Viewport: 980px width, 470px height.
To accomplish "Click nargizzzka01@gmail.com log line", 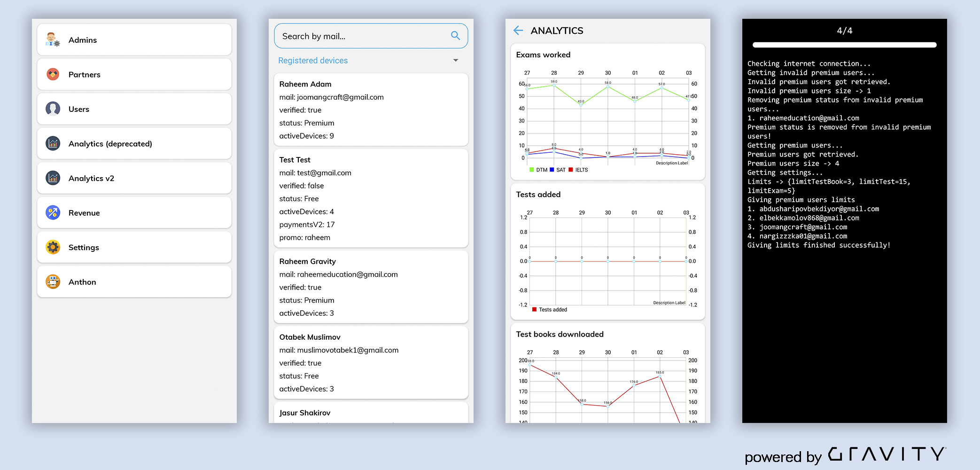I will coord(797,236).
